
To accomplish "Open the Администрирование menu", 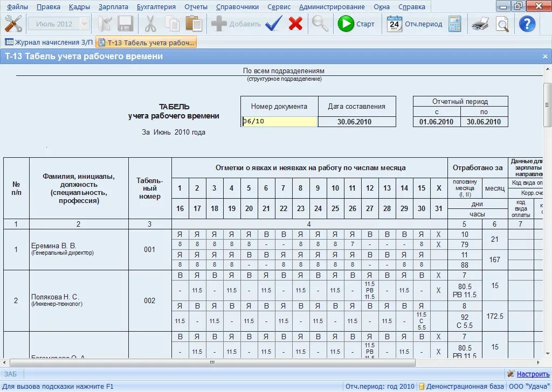I will click(x=332, y=6).
